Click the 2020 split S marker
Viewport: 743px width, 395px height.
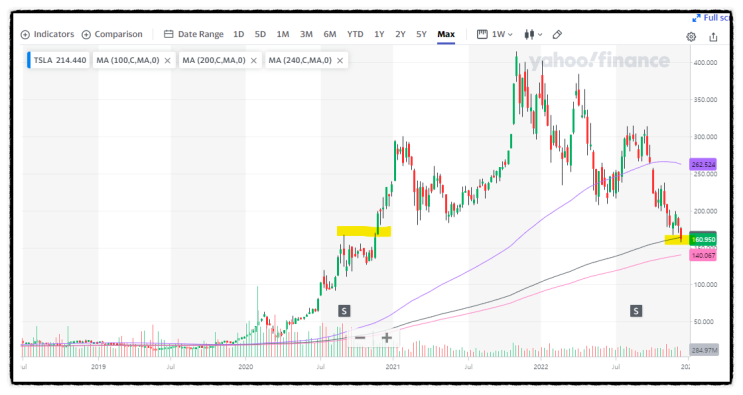pyautogui.click(x=344, y=311)
